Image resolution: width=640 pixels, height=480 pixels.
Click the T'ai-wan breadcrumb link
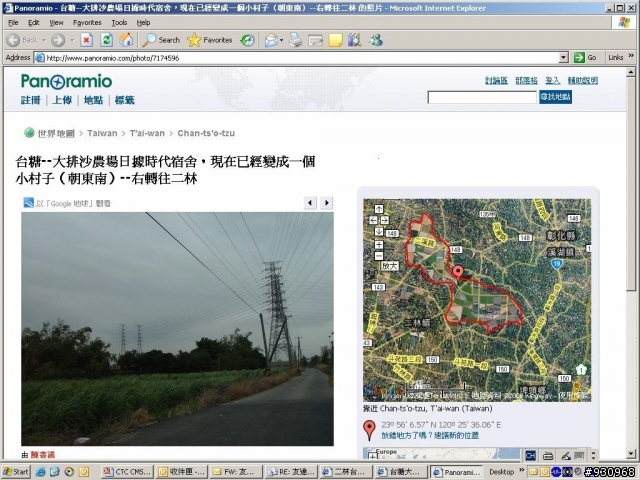pyautogui.click(x=147, y=133)
